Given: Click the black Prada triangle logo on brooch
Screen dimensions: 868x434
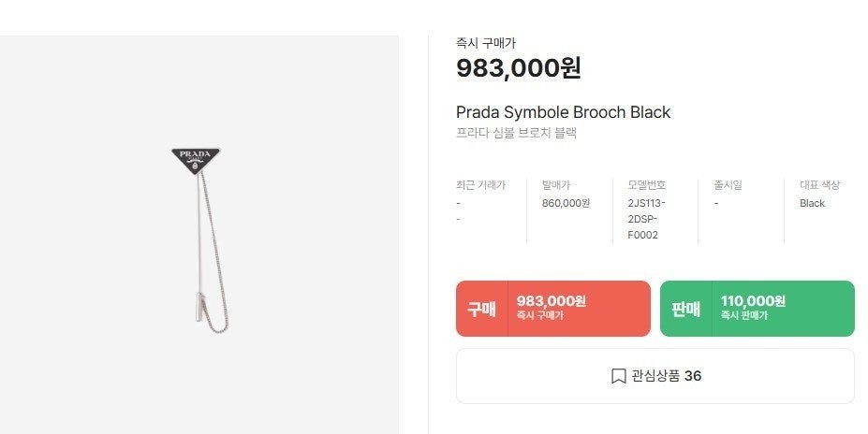Looking at the screenshot, I should [194, 159].
